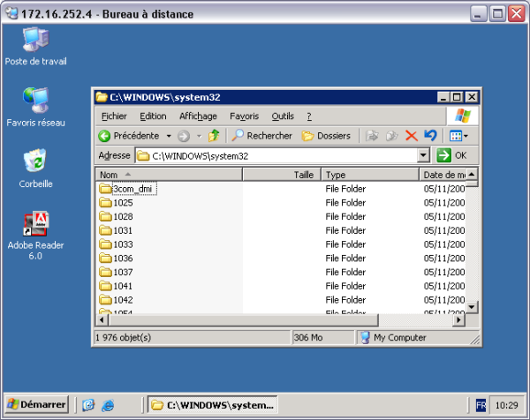
Task: Launch Internet Explorer from quick launch bar
Action: tap(108, 405)
